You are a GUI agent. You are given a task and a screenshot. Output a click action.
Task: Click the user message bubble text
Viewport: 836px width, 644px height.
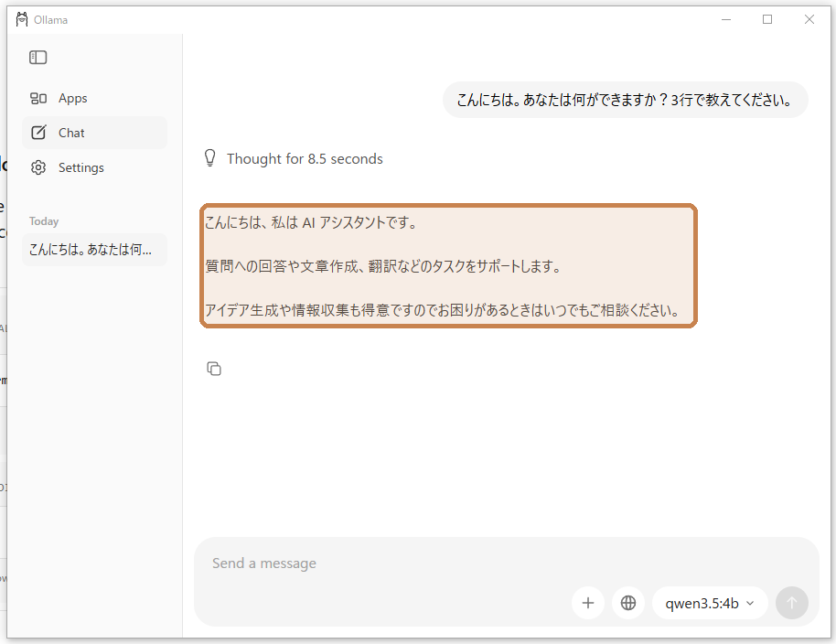coord(625,100)
